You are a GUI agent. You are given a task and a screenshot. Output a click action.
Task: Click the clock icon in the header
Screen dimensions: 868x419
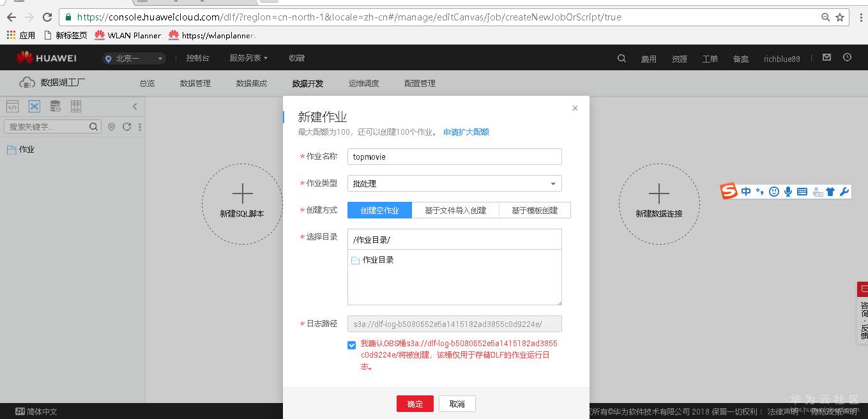[x=848, y=57]
